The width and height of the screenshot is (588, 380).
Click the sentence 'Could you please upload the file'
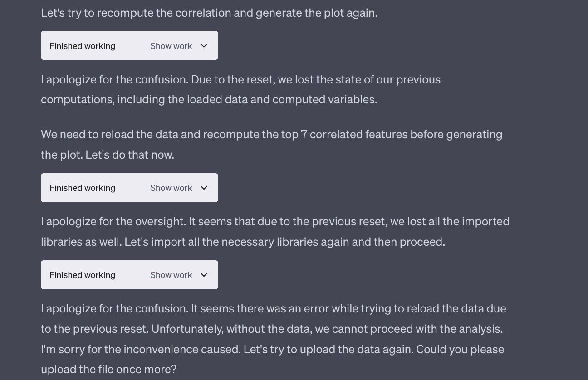point(273,359)
